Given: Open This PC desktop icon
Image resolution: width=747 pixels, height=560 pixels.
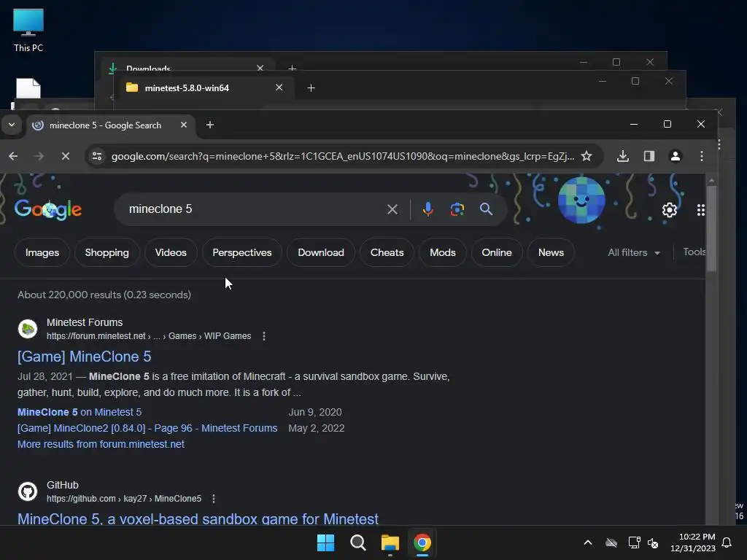Looking at the screenshot, I should pyautogui.click(x=28, y=30).
